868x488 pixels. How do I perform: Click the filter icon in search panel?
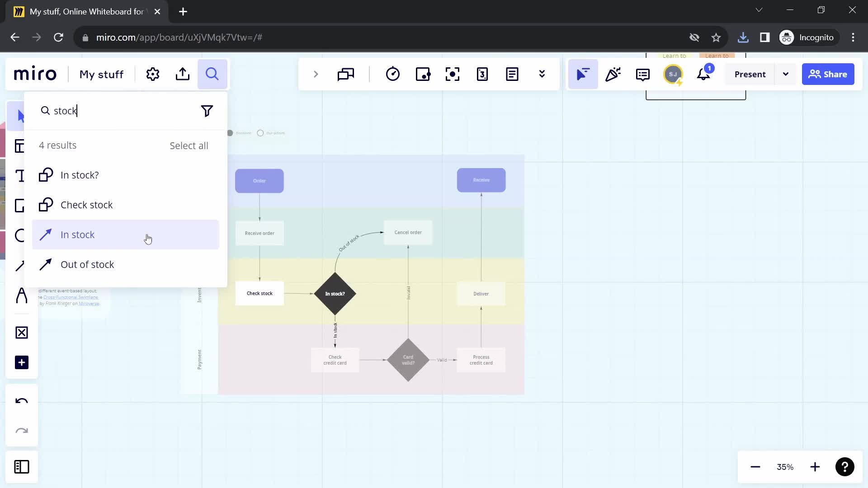[208, 111]
